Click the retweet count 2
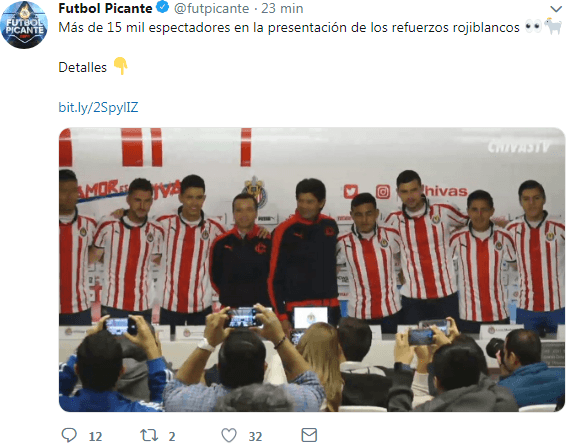This screenshot has height=446, width=566. 172,437
